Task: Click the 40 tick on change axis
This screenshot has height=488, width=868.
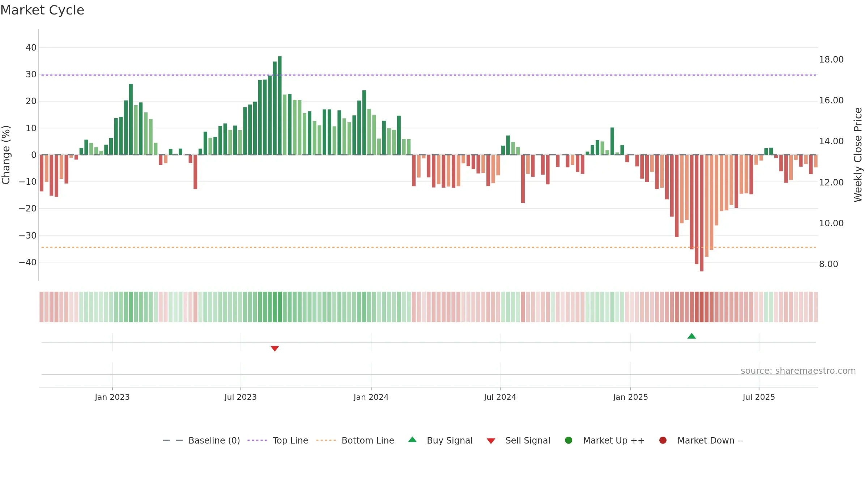Action: pyautogui.click(x=31, y=48)
